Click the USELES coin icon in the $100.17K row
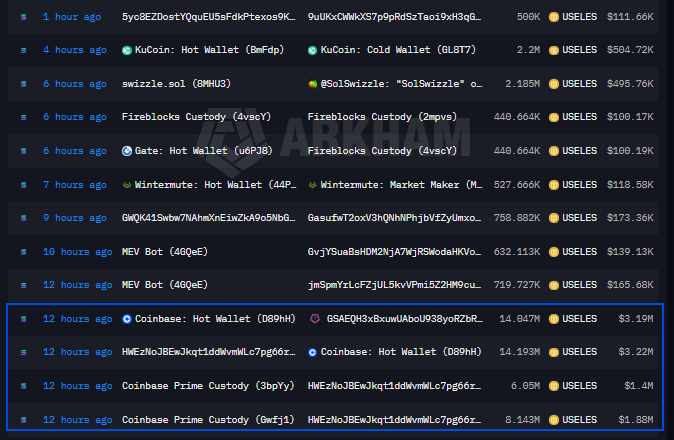This screenshot has height=440, width=674. 554,117
